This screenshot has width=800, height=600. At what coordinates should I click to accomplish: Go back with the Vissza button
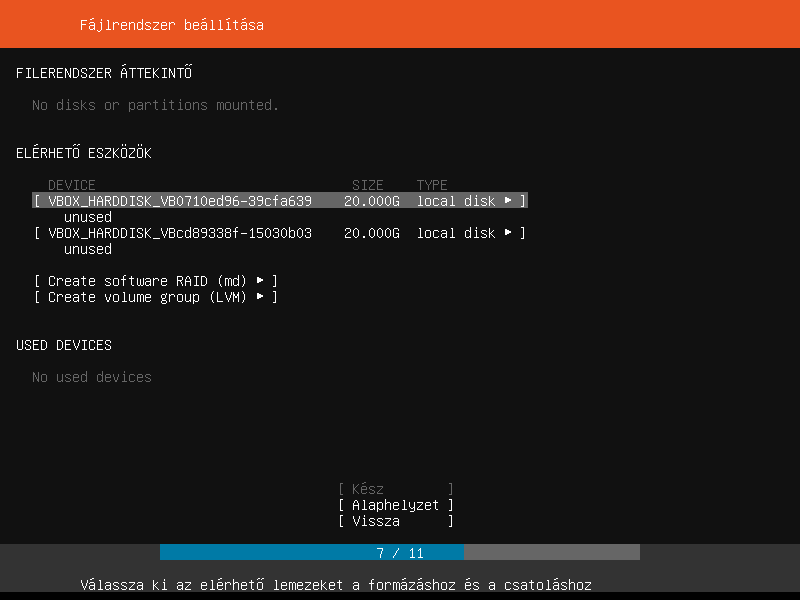click(396, 521)
